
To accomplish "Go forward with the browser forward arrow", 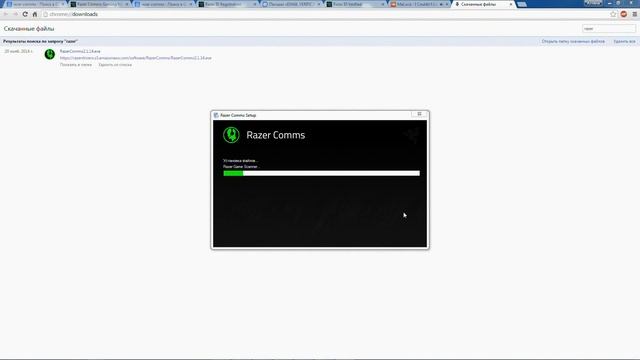I will [x=16, y=14].
